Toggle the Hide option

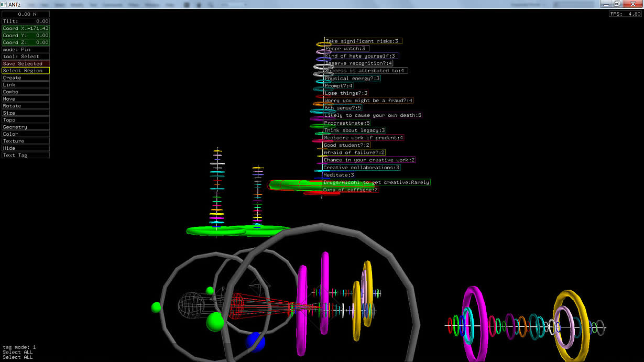pyautogui.click(x=25, y=148)
